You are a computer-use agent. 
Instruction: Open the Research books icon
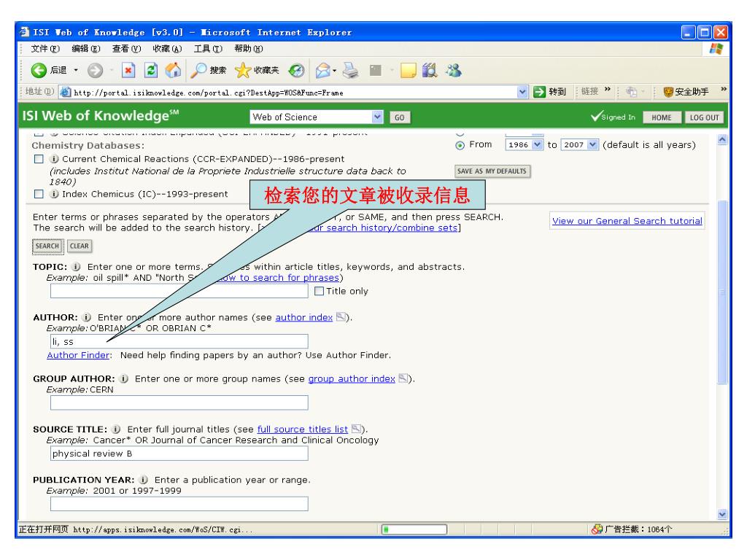coord(430,71)
